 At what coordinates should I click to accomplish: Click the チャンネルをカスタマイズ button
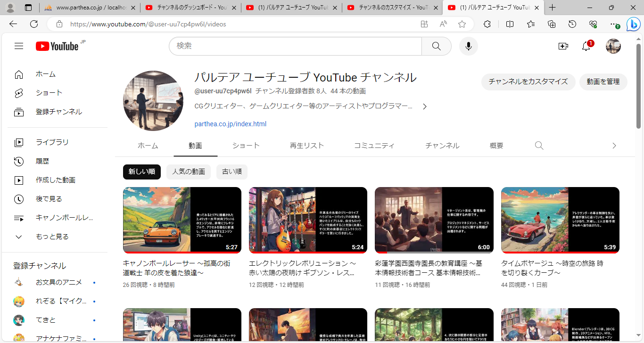point(528,82)
